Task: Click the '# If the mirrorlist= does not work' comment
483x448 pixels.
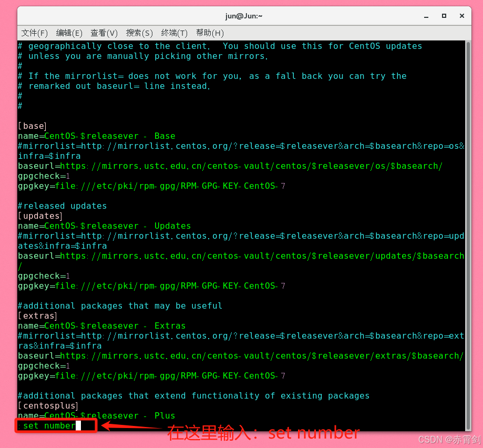Action: [212, 76]
